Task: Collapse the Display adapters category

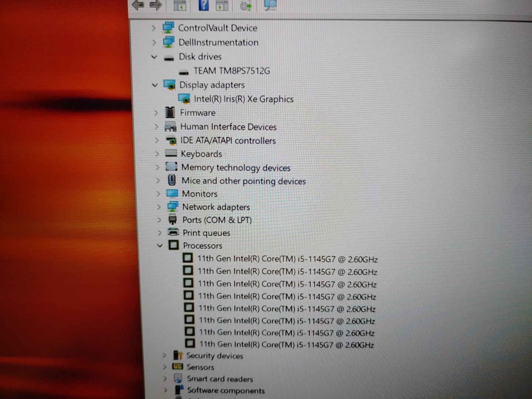Action: click(x=155, y=85)
